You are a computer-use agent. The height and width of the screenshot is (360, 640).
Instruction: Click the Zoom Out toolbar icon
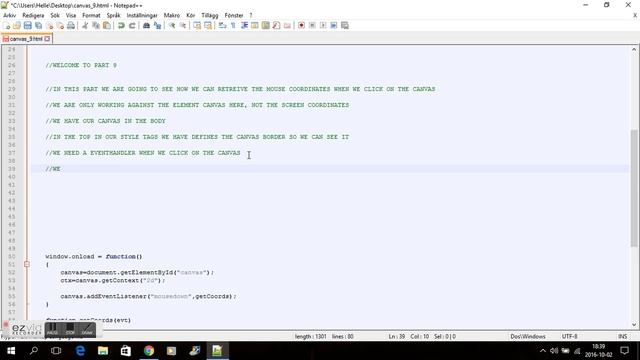point(182,25)
